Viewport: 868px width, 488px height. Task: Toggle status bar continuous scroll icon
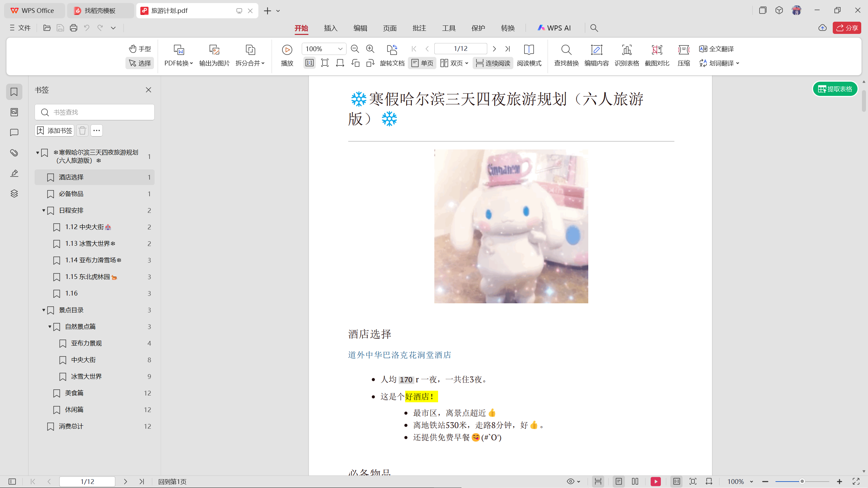pyautogui.click(x=598, y=482)
